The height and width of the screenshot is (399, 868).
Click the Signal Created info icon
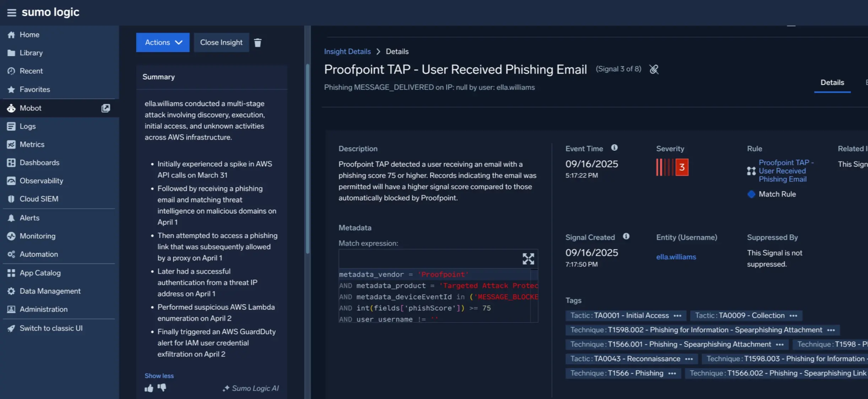[x=626, y=236]
